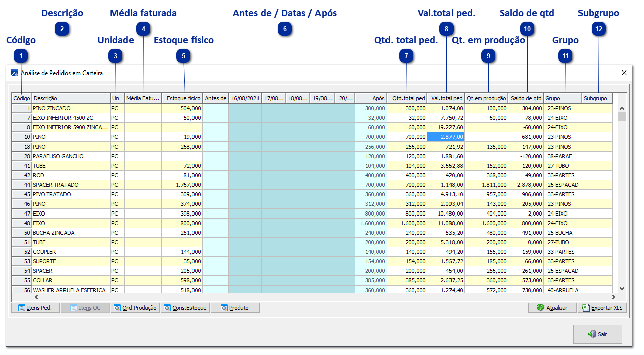Select the highlighted cell 2.877,00
Viewport: 644px width, 355px height.
pos(445,137)
